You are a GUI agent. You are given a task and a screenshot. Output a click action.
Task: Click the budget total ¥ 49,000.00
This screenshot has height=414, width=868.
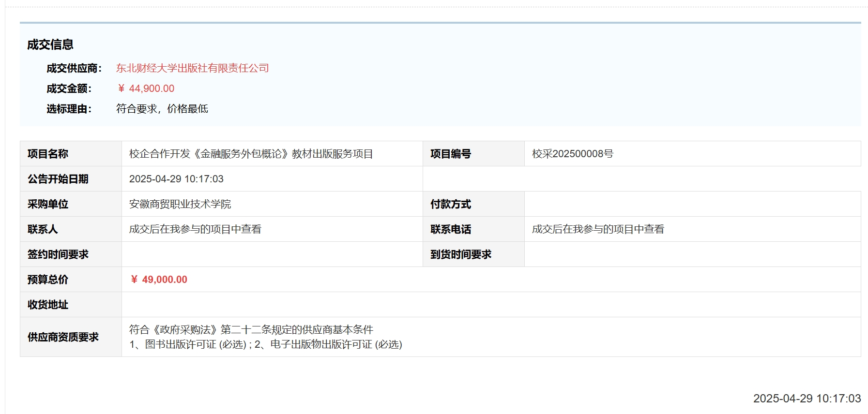pos(159,280)
